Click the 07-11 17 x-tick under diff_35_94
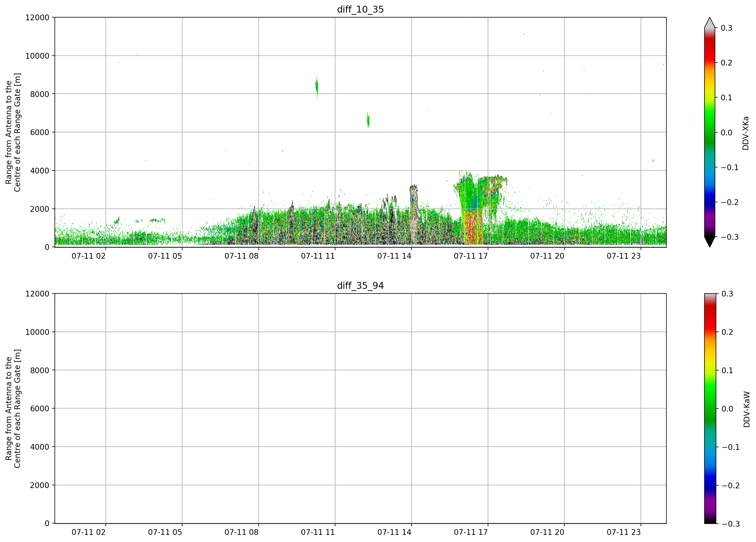The height and width of the screenshot is (542, 756). point(471,532)
